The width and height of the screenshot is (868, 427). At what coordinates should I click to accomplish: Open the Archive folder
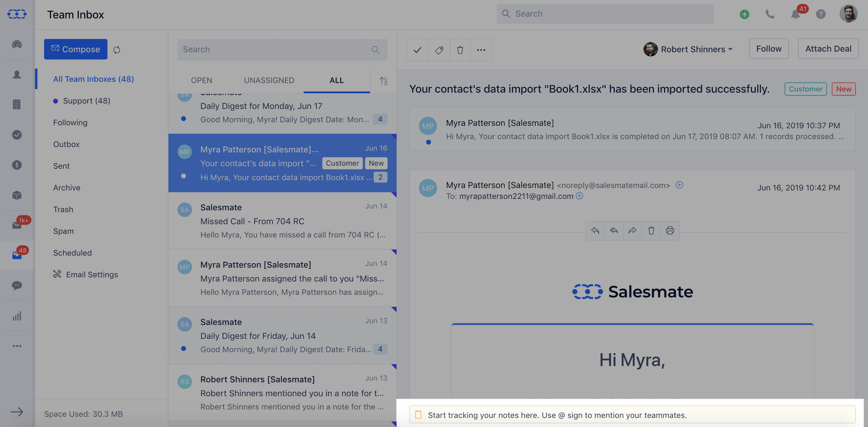click(67, 188)
